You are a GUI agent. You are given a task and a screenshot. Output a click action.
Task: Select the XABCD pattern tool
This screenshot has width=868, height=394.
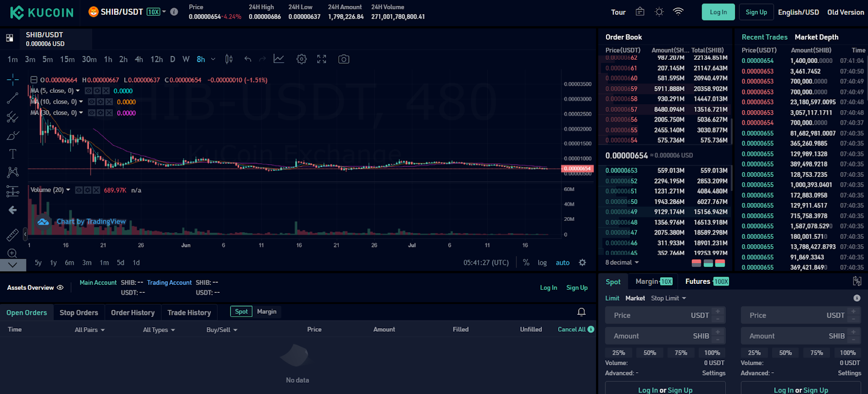(x=12, y=172)
